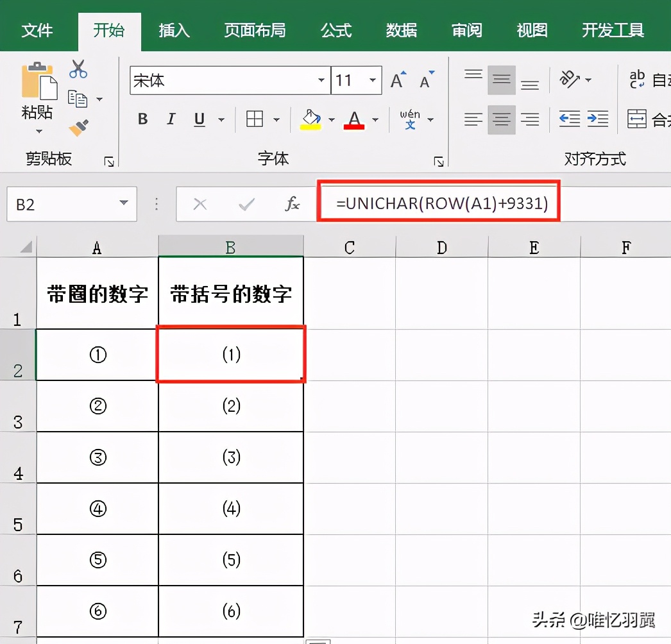Toggle Bold formatting
The width and height of the screenshot is (671, 644).
(x=143, y=119)
